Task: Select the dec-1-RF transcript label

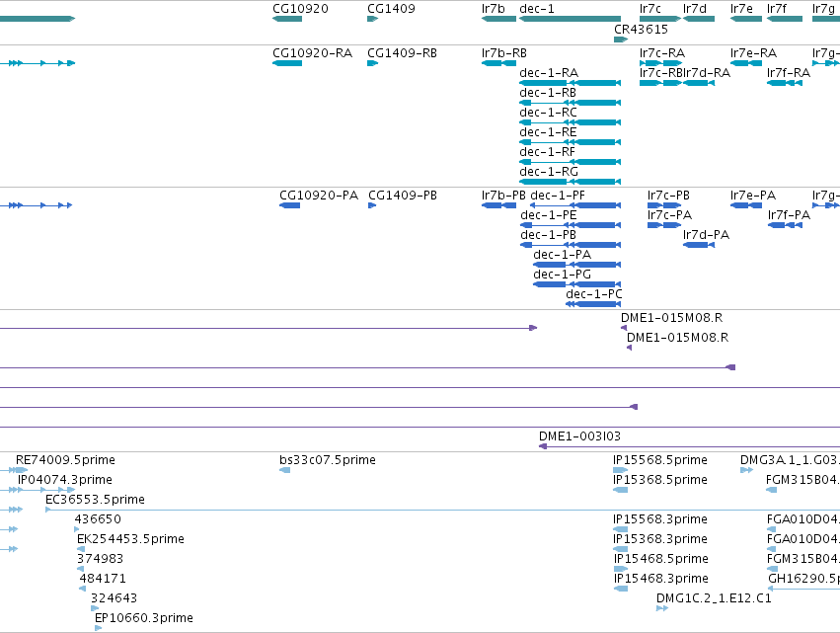Action: 547,152
